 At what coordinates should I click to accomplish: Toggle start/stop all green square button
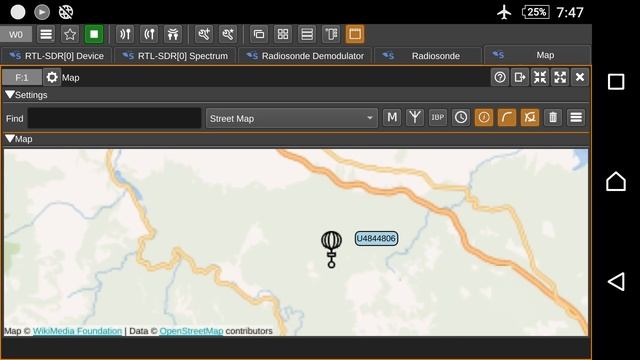click(94, 34)
